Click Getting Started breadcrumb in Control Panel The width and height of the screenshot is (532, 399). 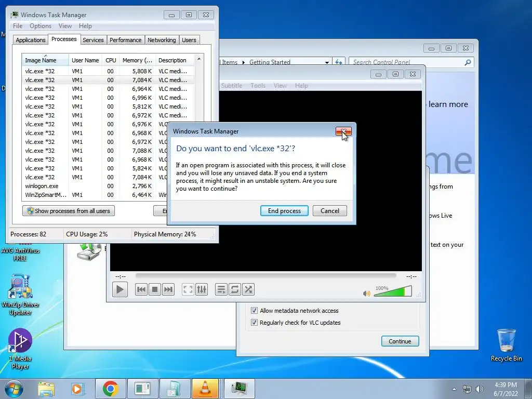click(270, 62)
